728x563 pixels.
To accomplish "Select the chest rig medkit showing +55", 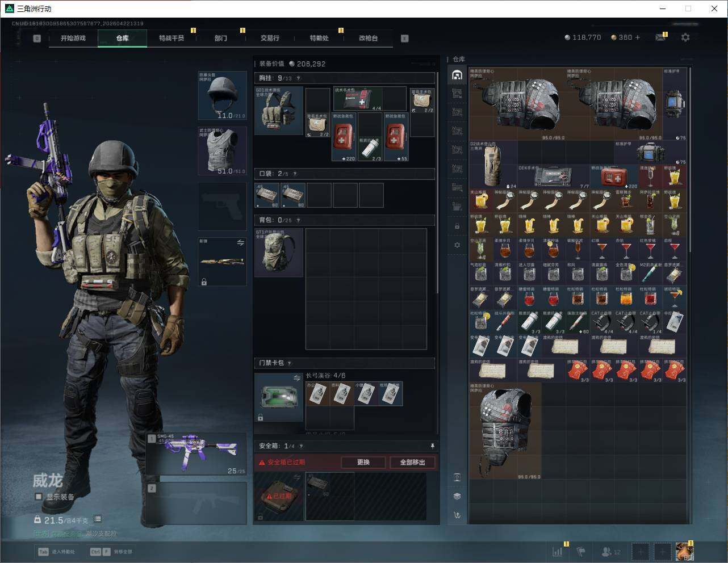I will coord(396,137).
